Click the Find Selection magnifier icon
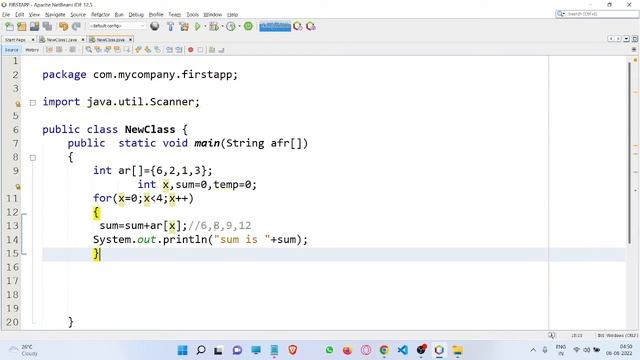 (89, 50)
